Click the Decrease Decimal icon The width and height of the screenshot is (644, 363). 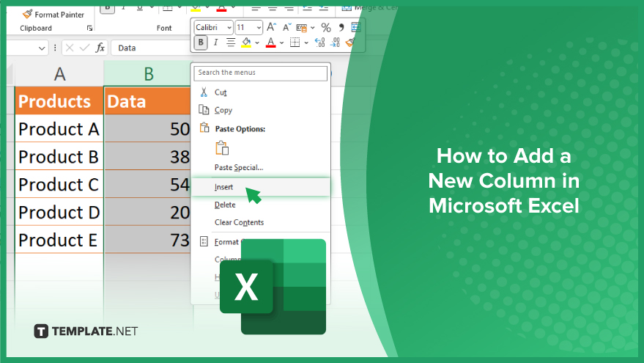coord(335,43)
